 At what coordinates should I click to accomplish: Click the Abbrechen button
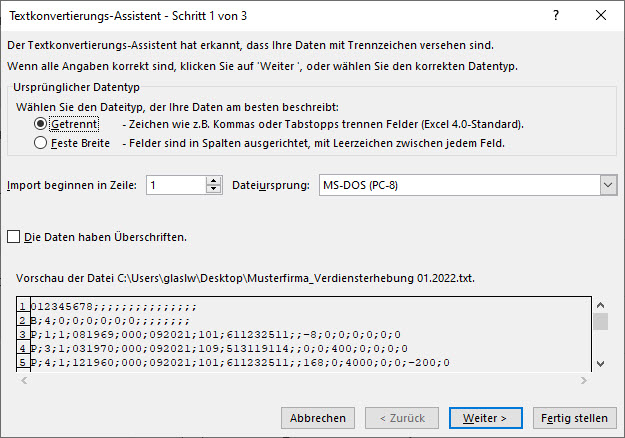coord(318,418)
